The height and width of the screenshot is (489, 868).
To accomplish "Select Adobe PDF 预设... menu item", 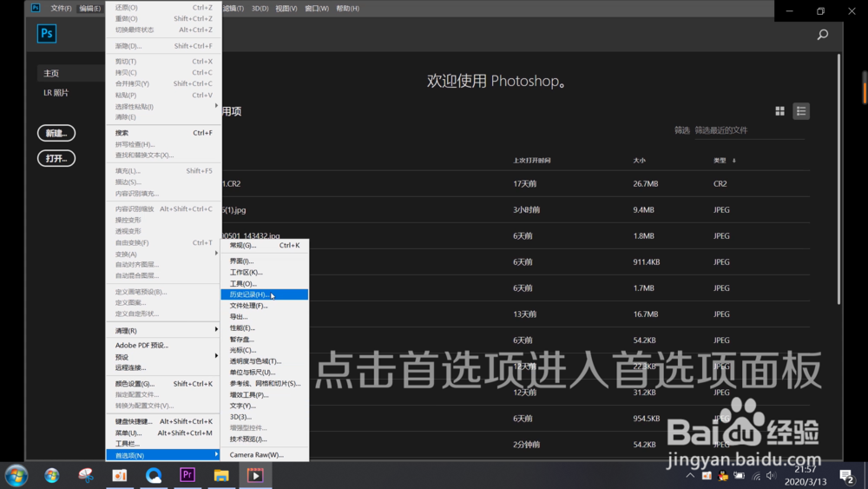I will [x=163, y=345].
